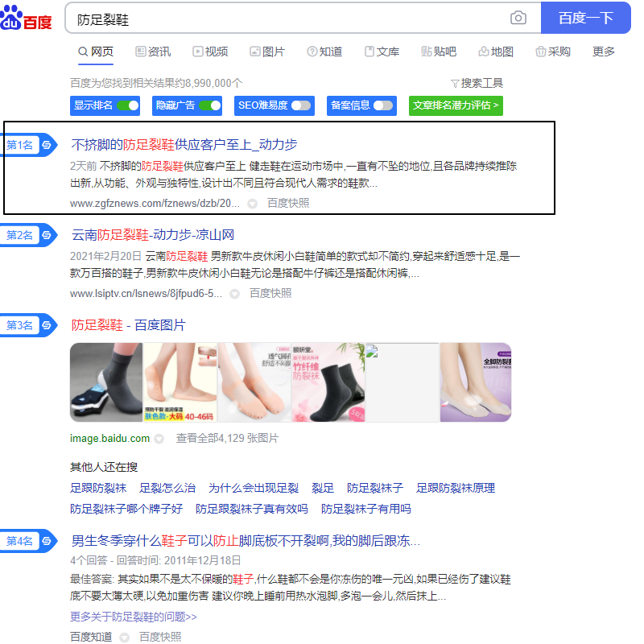
Task: Click the 百度知道 source label
Action: tap(91, 637)
